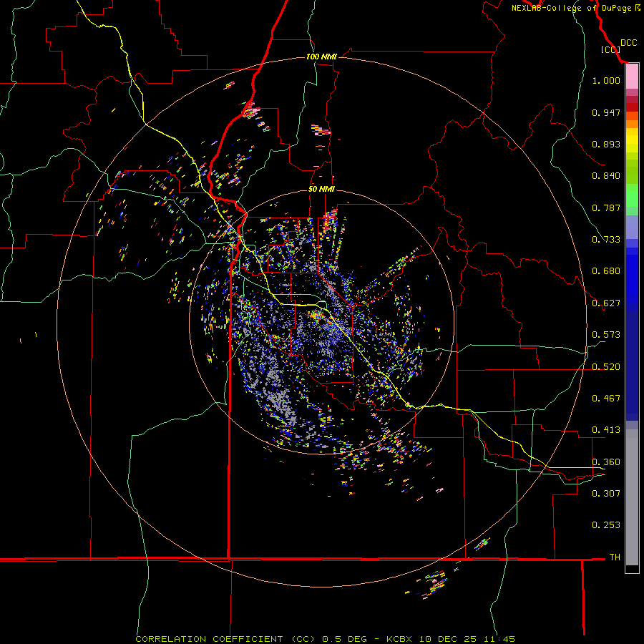Click the DCC product label above color bar
Screen dimensions: 644x644
tap(628, 43)
